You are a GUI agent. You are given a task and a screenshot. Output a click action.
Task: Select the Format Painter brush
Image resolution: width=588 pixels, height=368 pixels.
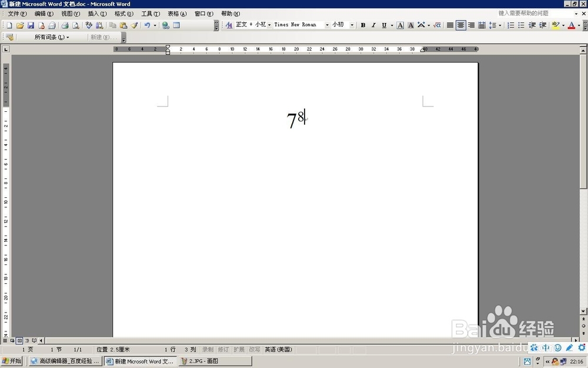coord(134,25)
